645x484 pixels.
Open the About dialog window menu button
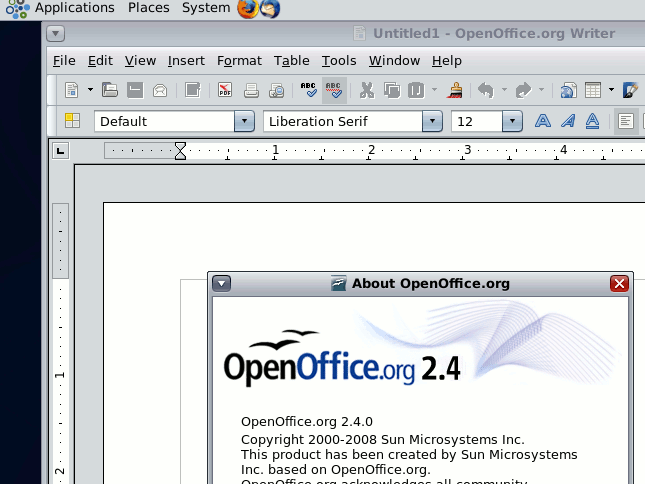221,283
